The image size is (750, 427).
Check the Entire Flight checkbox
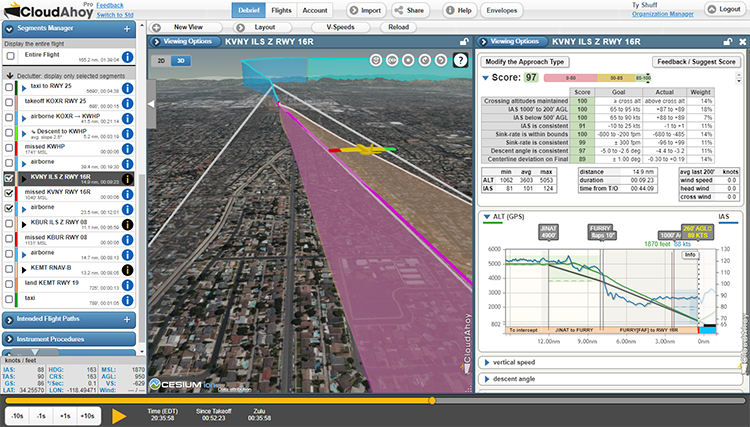click(x=10, y=56)
